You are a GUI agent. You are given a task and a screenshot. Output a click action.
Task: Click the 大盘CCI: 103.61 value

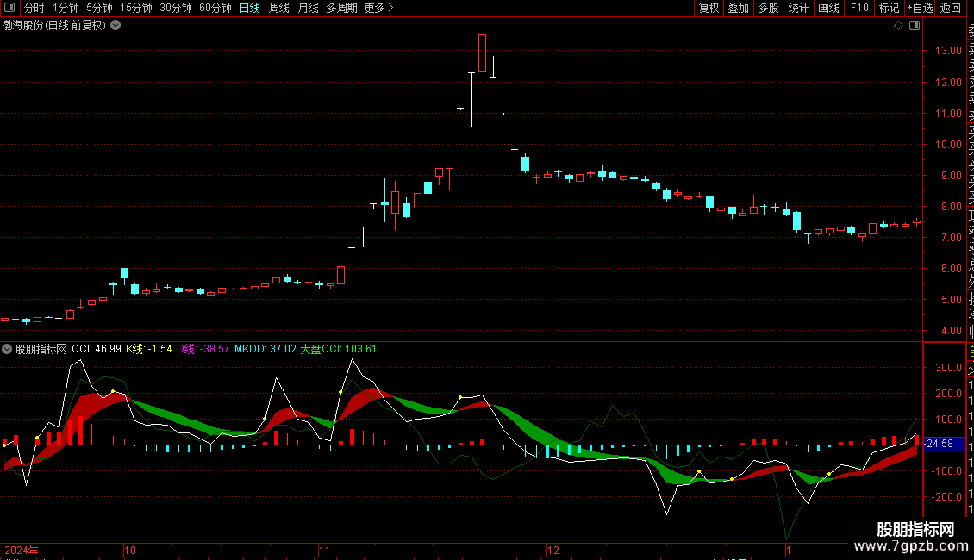pyautogui.click(x=339, y=349)
